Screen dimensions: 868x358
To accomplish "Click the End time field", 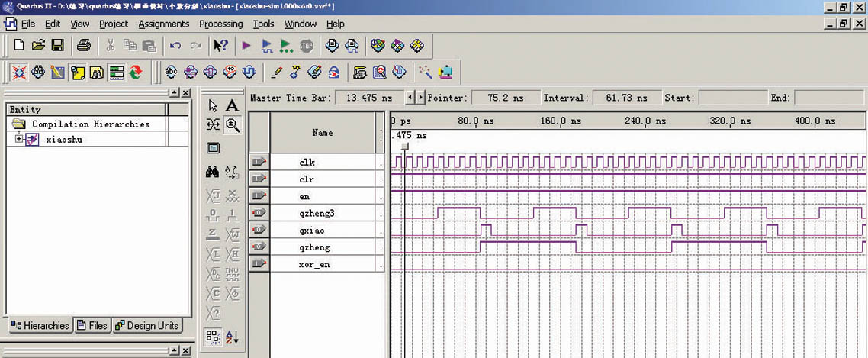I will pos(828,98).
